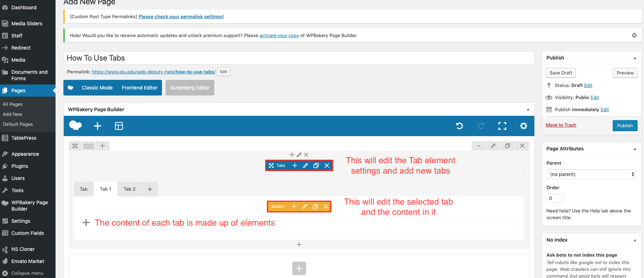Open the Frontend Editor
This screenshot has height=278, width=644.
point(140,88)
